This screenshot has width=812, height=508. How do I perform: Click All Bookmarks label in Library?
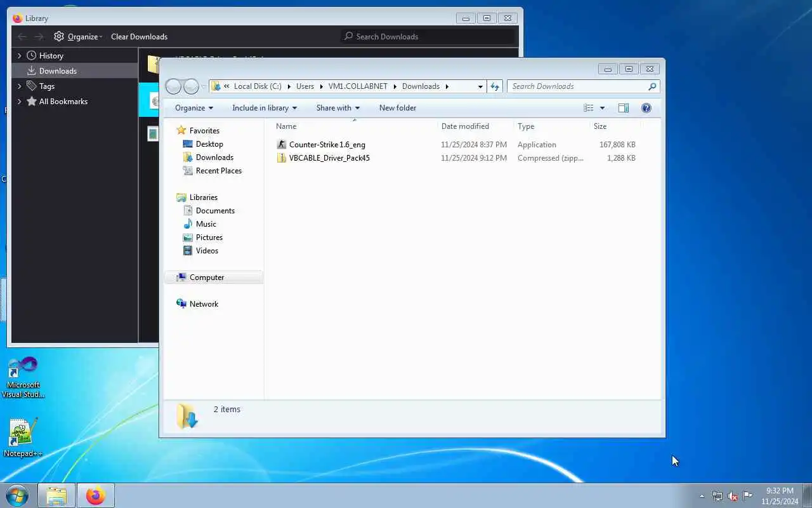coord(63,102)
